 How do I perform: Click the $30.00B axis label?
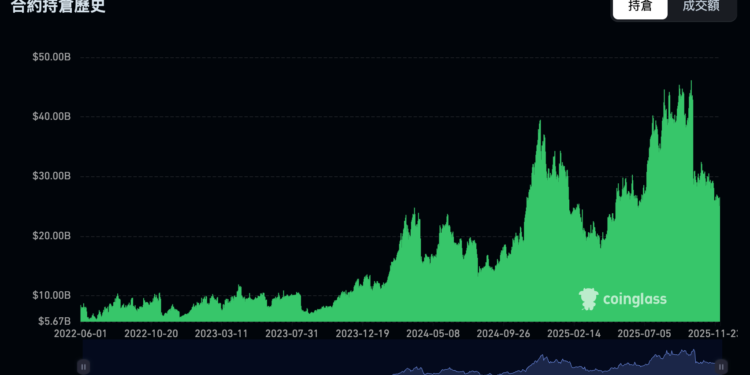[x=52, y=176]
